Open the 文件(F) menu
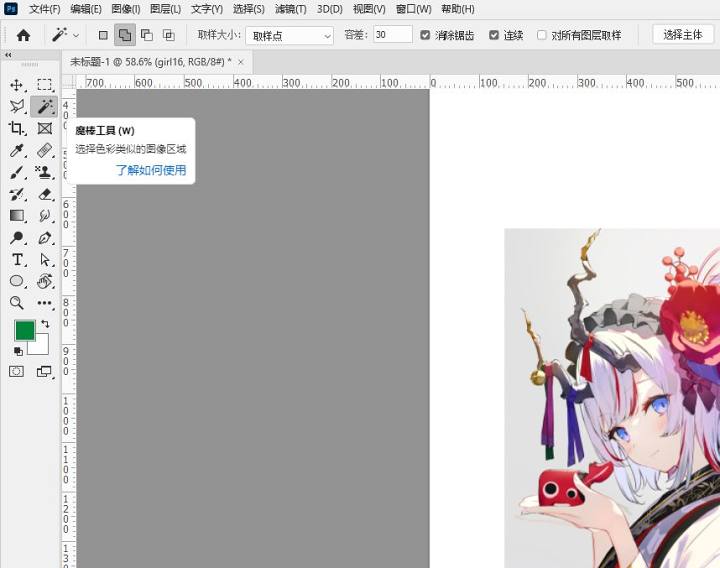 pos(44,9)
